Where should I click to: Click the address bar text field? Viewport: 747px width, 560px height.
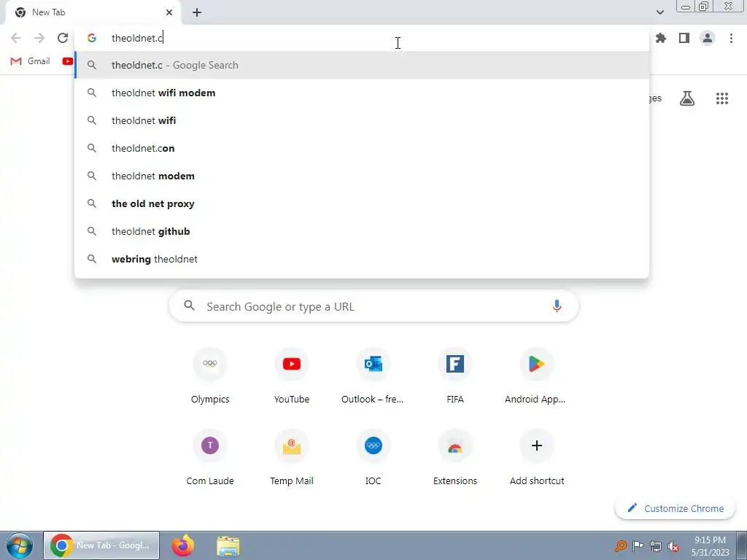(x=362, y=38)
